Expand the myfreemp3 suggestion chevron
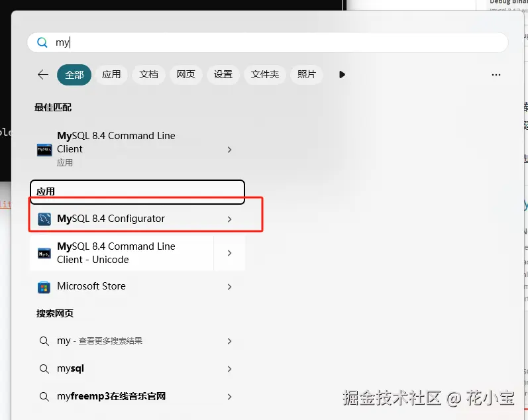 tap(229, 397)
